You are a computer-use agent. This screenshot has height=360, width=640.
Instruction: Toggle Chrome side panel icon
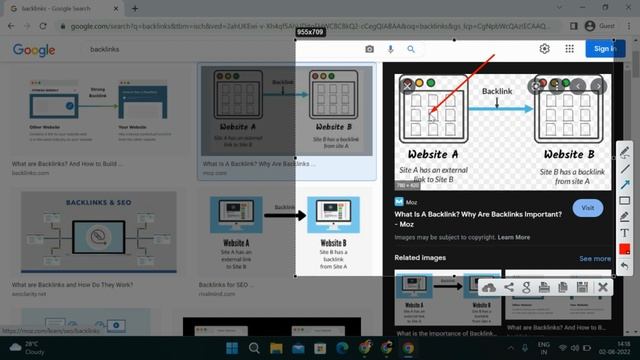click(x=573, y=26)
